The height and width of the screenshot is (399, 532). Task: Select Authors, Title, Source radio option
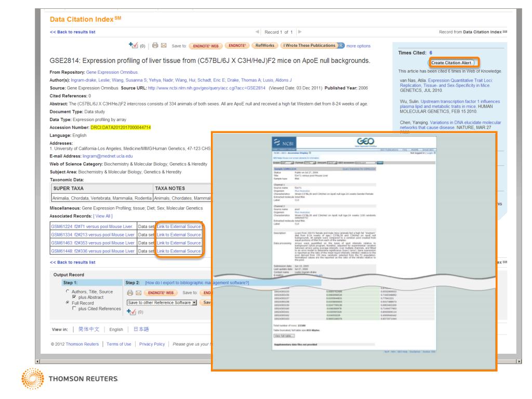[68, 291]
